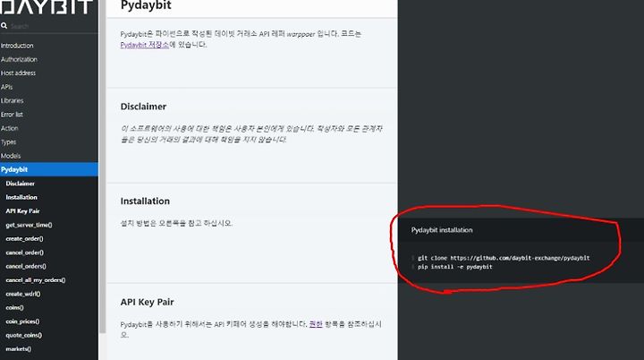Open API Key Pair sidebar subsection
Screen dimensions: 644x360
(x=22, y=211)
